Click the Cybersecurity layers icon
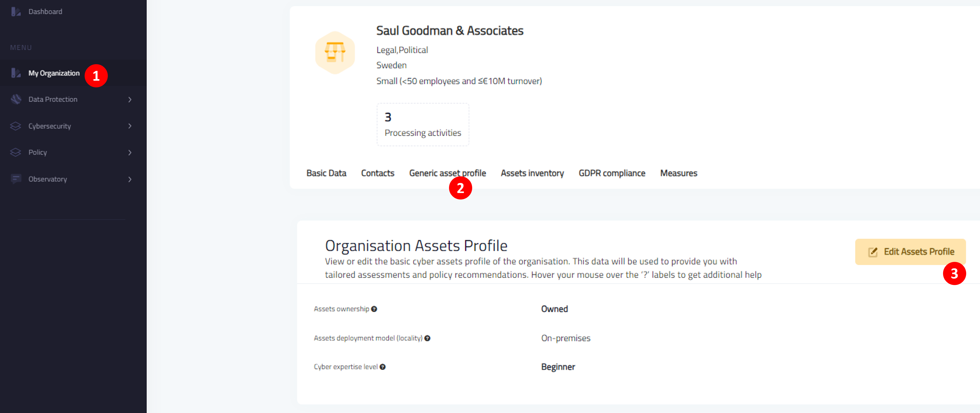The image size is (980, 413). [x=16, y=126]
